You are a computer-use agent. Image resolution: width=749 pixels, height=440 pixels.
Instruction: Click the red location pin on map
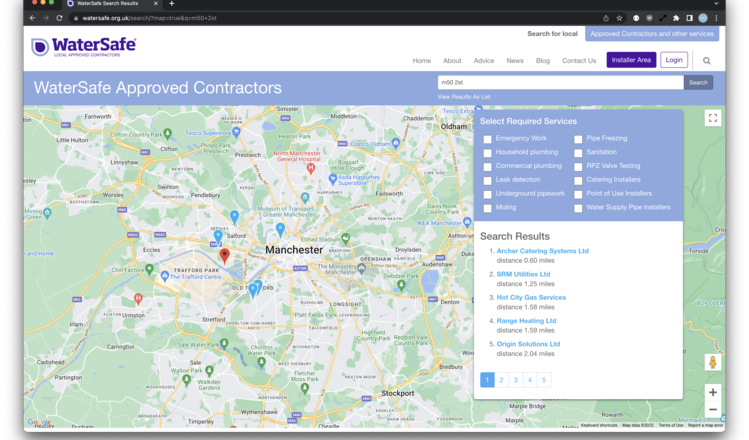pos(224,256)
